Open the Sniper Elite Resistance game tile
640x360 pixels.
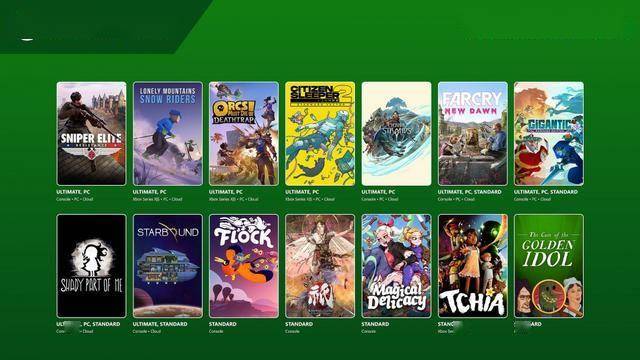click(91, 133)
